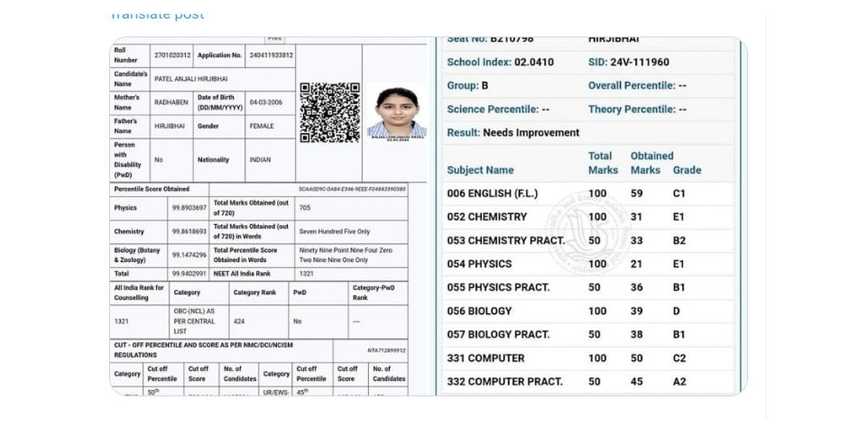Click the School Index field

(x=500, y=62)
